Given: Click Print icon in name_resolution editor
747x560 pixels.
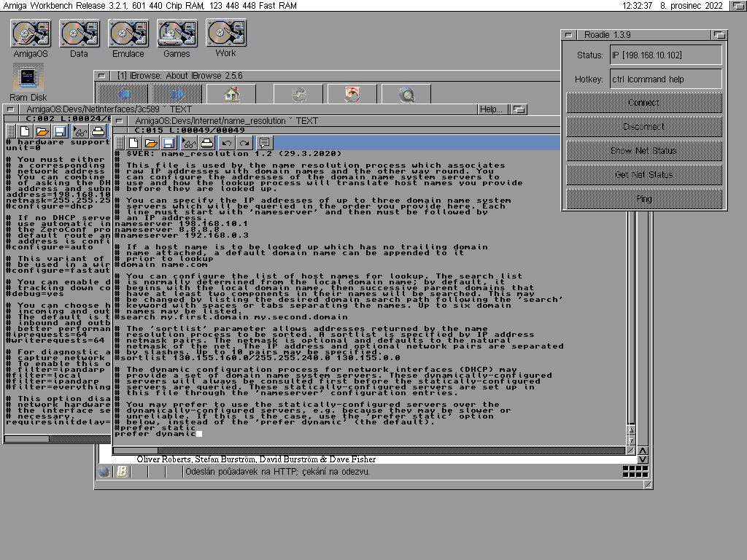Looking at the screenshot, I should pos(206,143).
